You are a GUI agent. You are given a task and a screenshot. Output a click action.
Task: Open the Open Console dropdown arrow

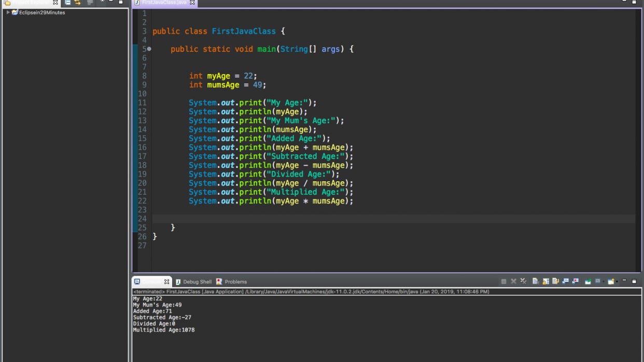[x=617, y=282]
